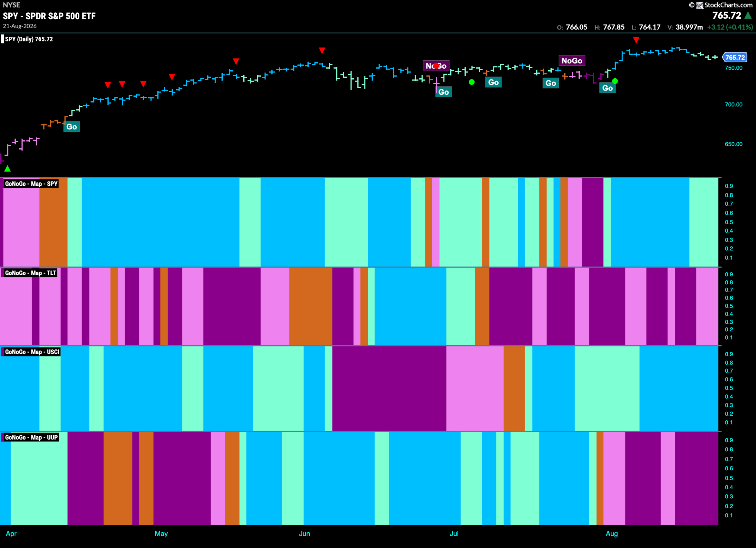Viewport: 756px width, 548px height.
Task: Click the first red down triangle in mid-April
Action: [x=108, y=85]
